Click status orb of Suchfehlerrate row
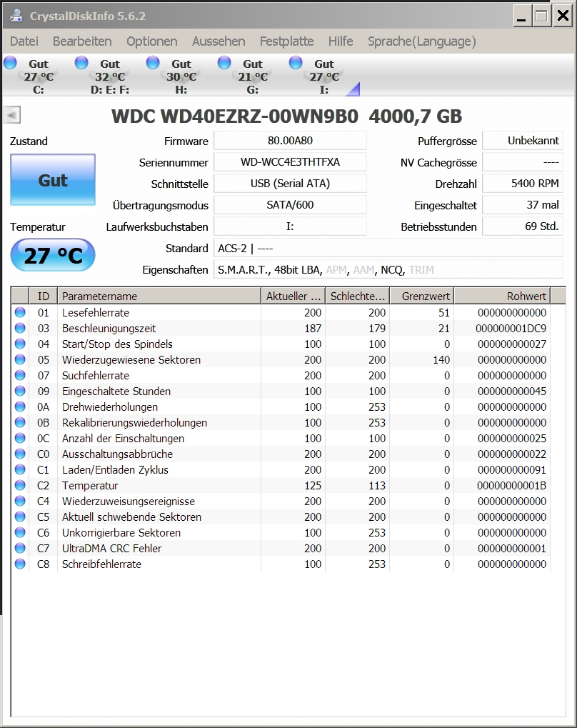This screenshot has height=728, width=577. tap(20, 375)
